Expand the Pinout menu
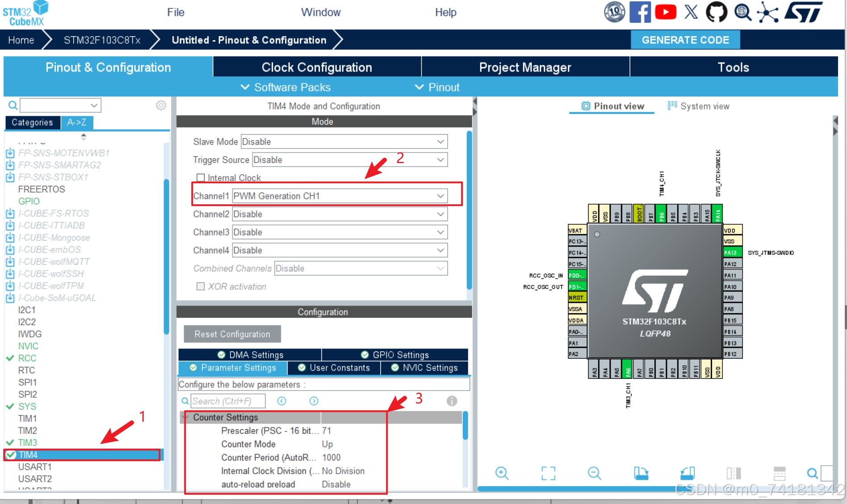The height and width of the screenshot is (504, 847). 437,87
